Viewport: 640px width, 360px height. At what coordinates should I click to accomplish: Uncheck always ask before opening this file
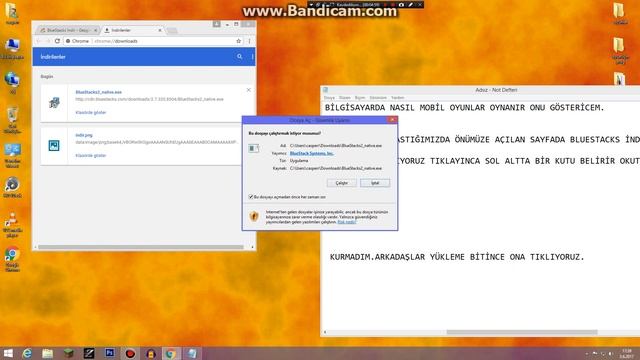(x=251, y=197)
